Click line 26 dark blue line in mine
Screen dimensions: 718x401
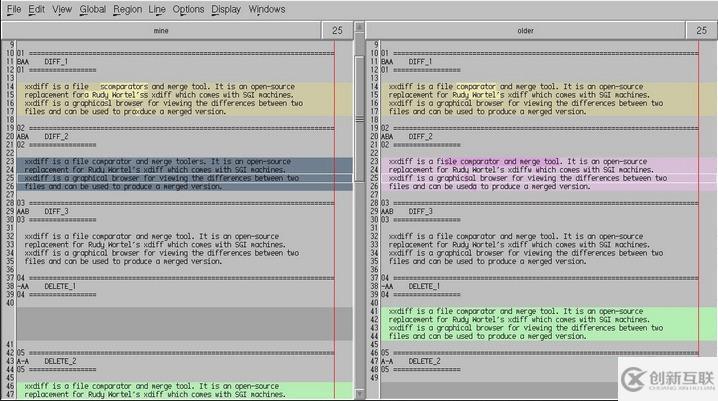185,186
